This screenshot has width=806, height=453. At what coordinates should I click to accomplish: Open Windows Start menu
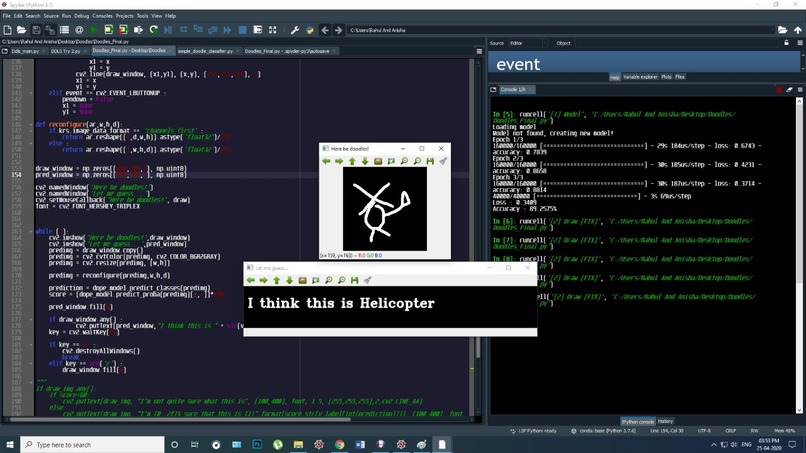[10, 444]
